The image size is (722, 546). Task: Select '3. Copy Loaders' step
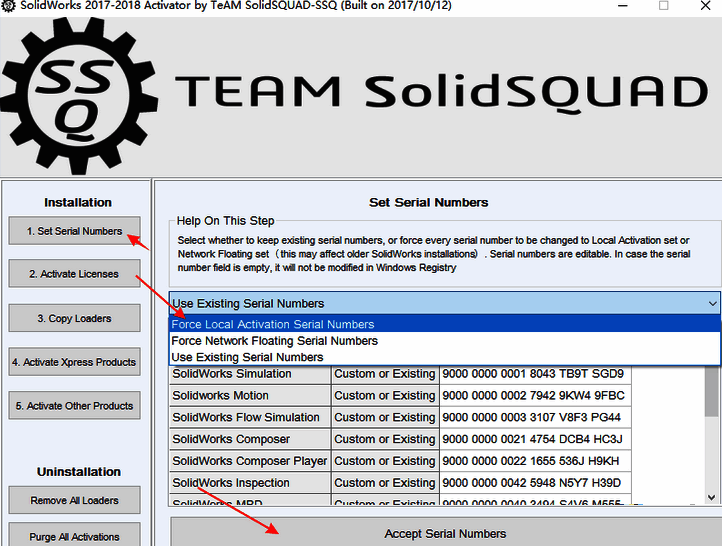74,318
